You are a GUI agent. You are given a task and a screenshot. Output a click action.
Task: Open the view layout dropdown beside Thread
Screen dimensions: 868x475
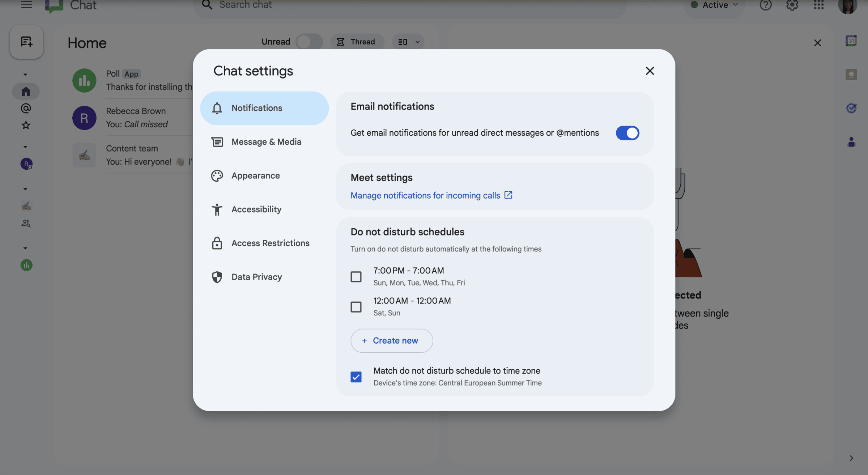pyautogui.click(x=408, y=42)
